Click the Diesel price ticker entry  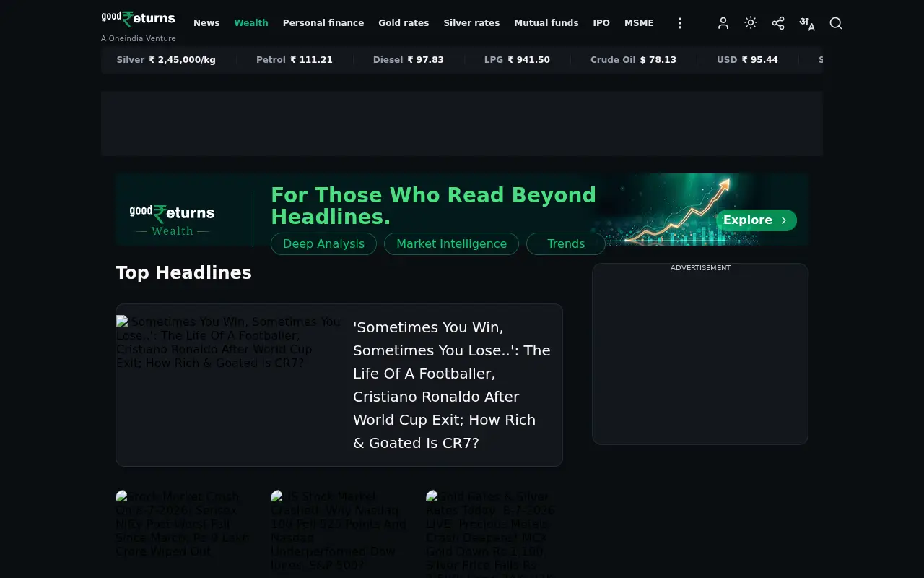pyautogui.click(x=409, y=60)
